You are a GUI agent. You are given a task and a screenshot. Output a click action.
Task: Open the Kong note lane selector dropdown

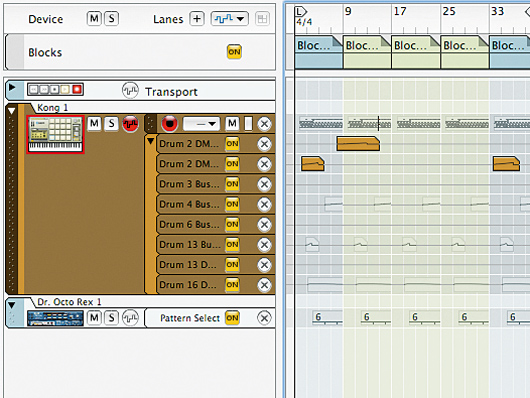[201, 124]
